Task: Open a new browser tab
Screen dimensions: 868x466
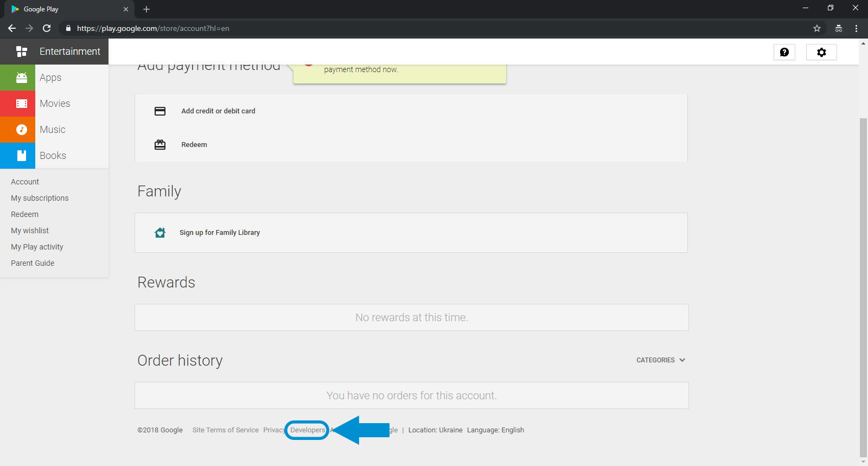Action: (x=146, y=9)
